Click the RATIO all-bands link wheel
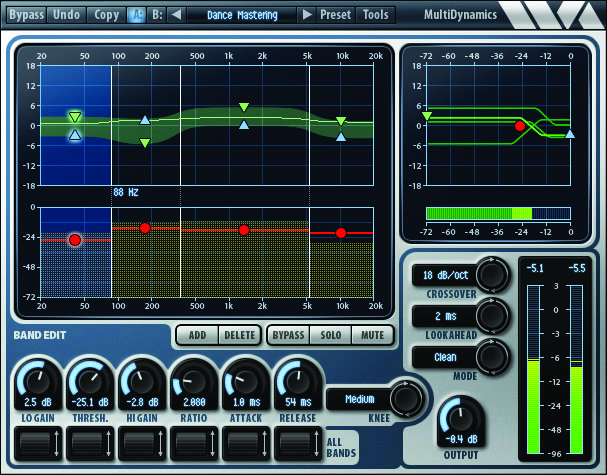This screenshot has height=475, width=607. pyautogui.click(x=194, y=444)
